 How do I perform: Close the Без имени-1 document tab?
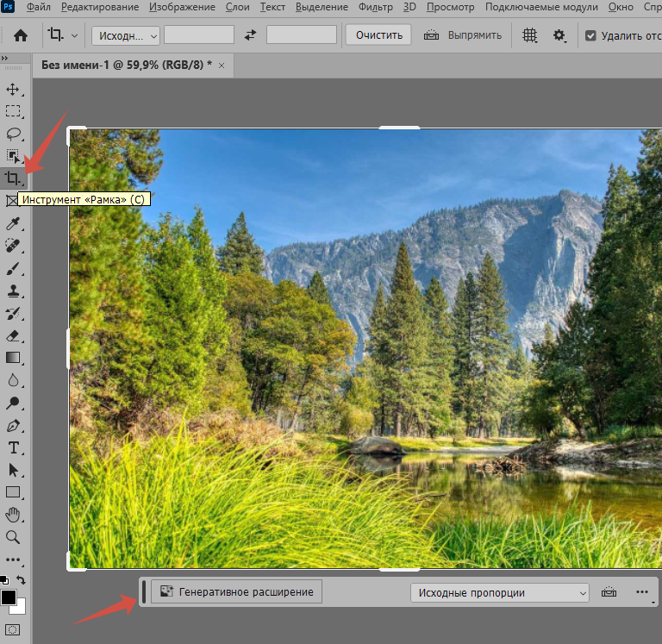222,66
